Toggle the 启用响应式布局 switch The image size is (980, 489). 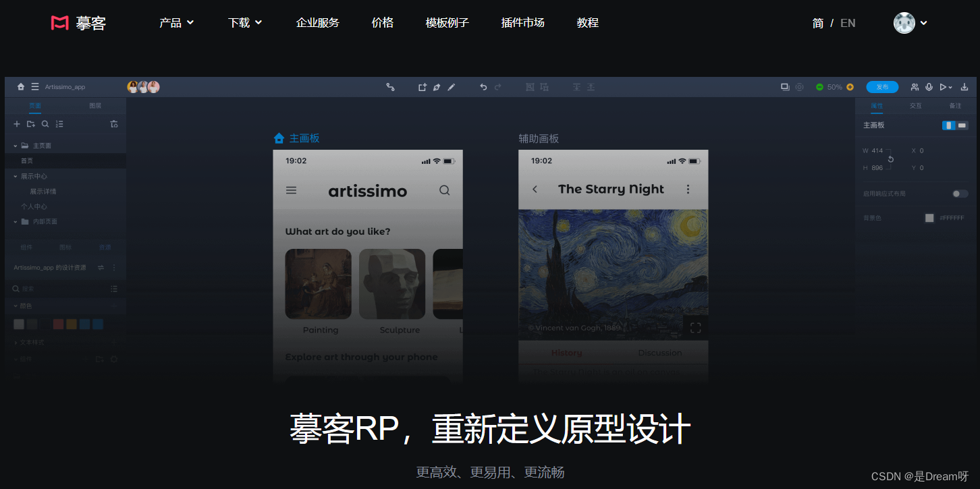[960, 194]
